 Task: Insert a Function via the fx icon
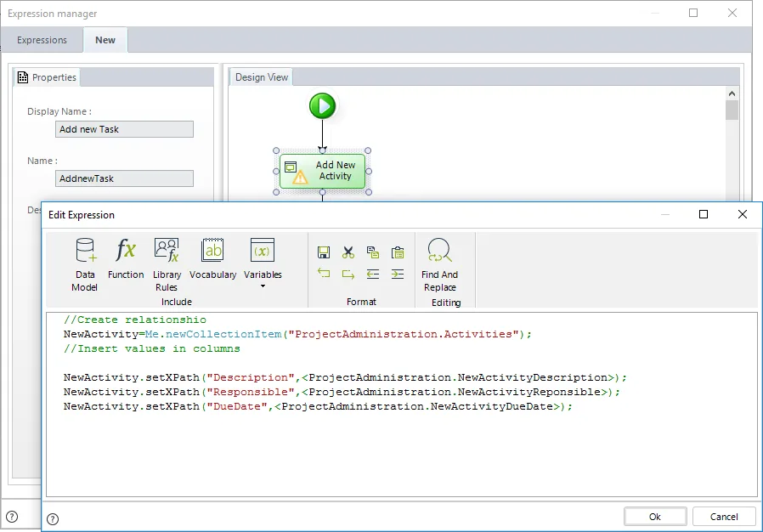tap(126, 258)
